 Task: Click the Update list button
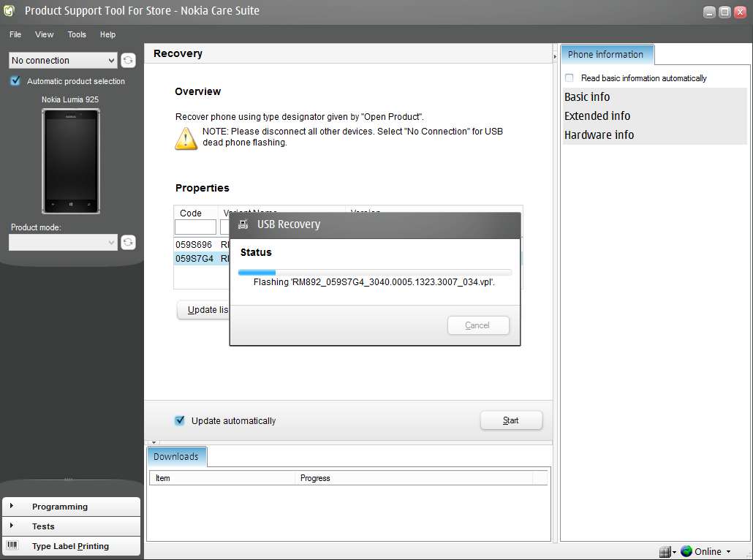[204, 310]
